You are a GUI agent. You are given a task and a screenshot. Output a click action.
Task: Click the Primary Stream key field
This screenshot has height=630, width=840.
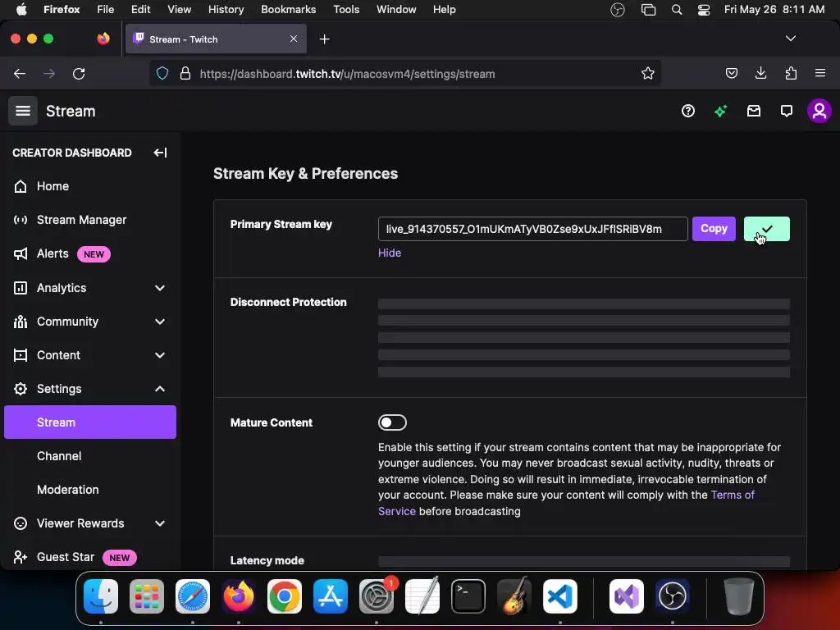pyautogui.click(x=532, y=229)
